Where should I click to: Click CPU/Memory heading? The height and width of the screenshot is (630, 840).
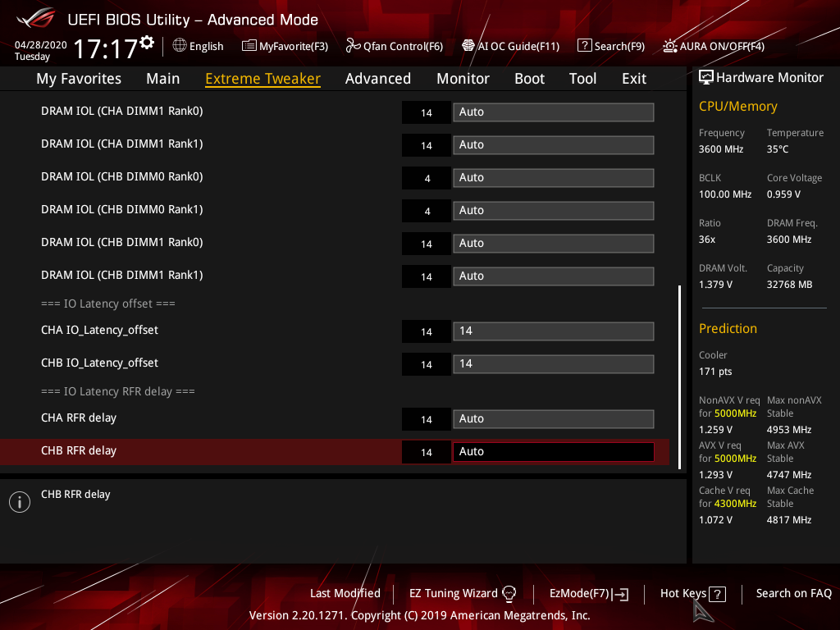point(738,106)
